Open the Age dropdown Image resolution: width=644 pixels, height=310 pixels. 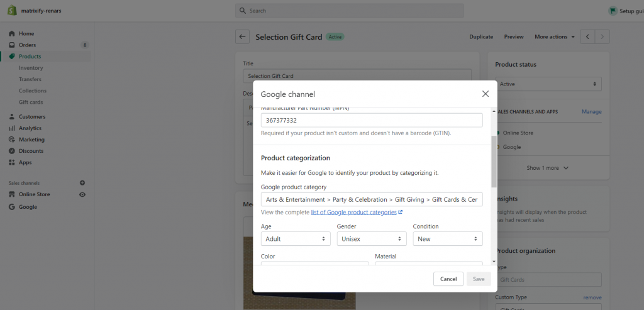pos(296,238)
